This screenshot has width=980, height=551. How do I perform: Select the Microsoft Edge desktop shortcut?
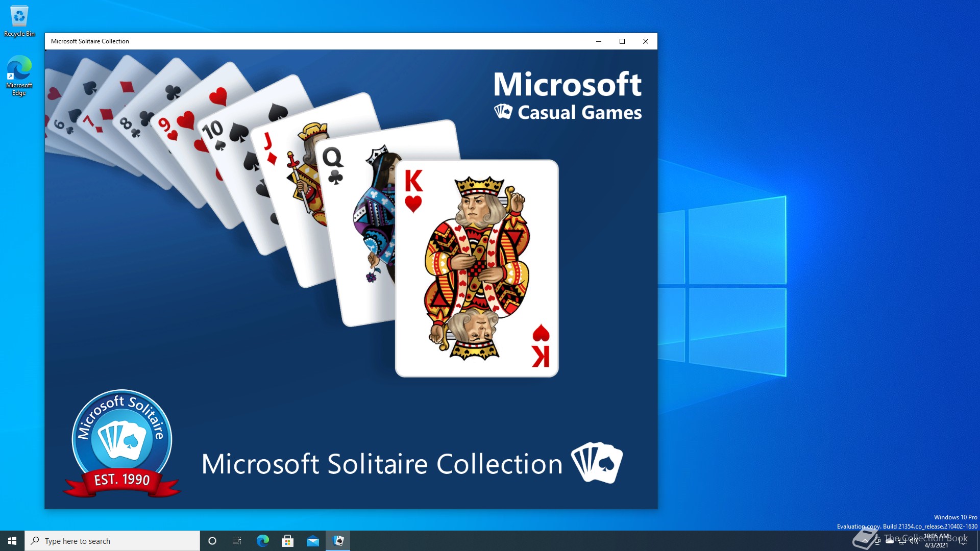click(19, 76)
